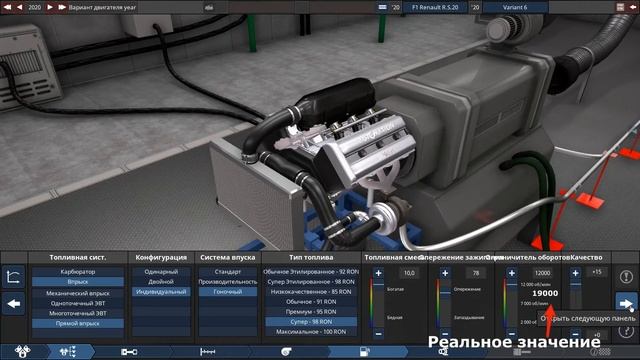Click ignition advance value field 78

pyautogui.click(x=476, y=273)
